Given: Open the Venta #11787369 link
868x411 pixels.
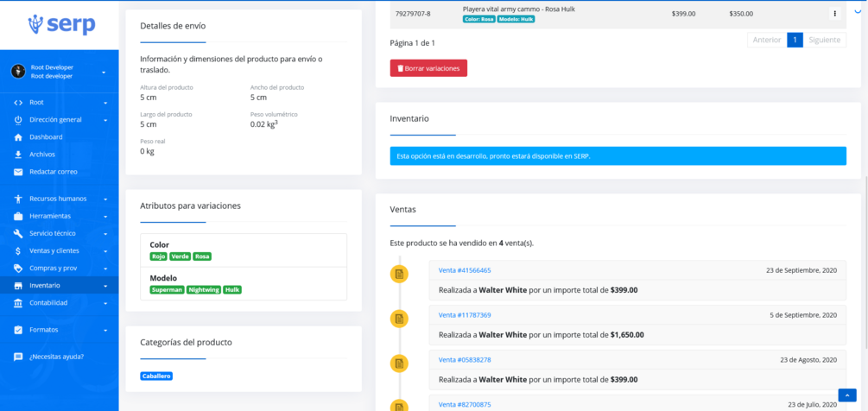Looking at the screenshot, I should 465,315.
